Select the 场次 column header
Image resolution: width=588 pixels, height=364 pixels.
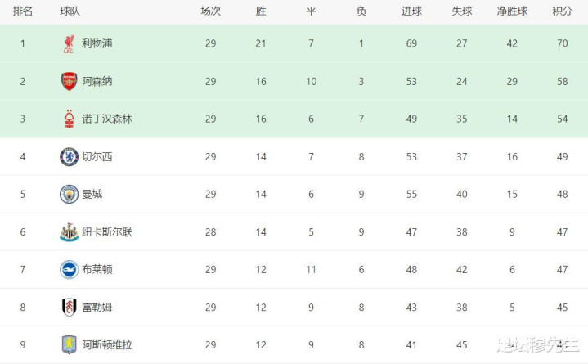click(x=210, y=11)
